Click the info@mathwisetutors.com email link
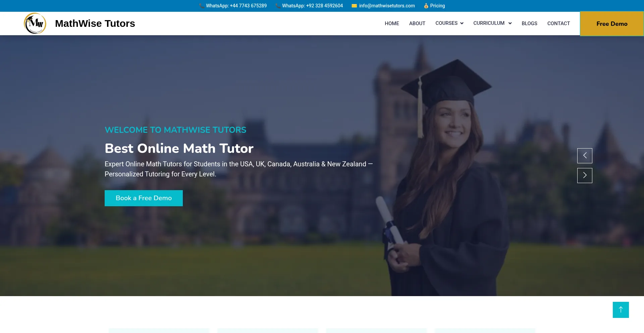The height and width of the screenshot is (333, 644). [x=387, y=6]
